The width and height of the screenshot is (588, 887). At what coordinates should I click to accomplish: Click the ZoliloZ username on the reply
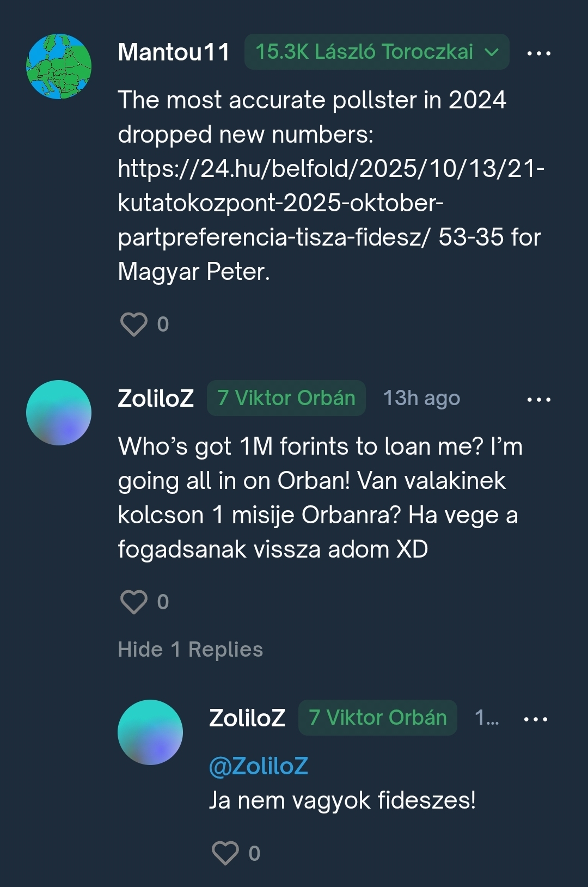point(247,718)
